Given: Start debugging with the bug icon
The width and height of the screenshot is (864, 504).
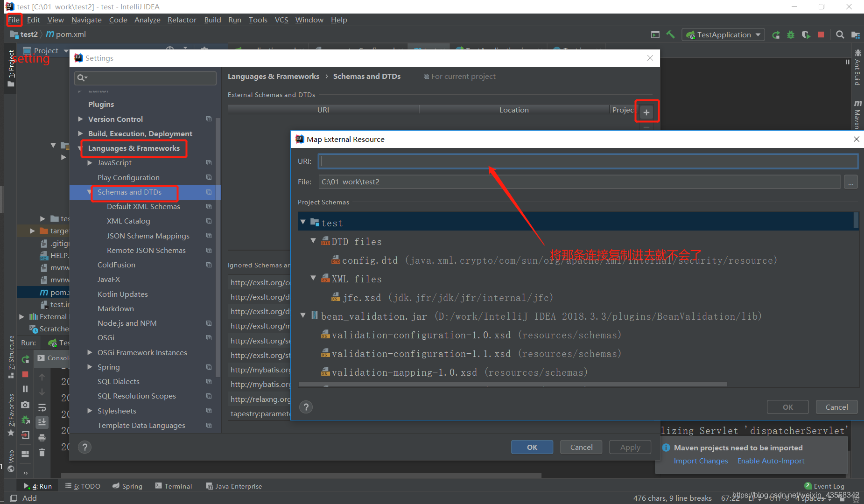Looking at the screenshot, I should coord(791,35).
